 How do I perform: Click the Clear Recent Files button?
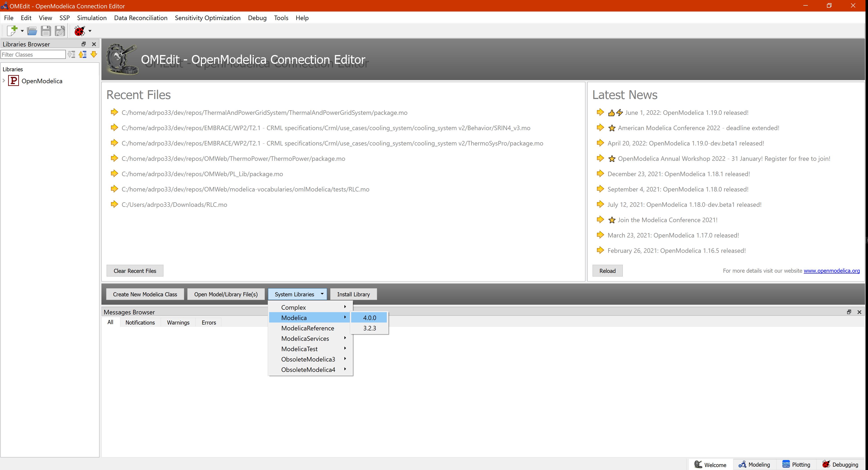pyautogui.click(x=134, y=270)
